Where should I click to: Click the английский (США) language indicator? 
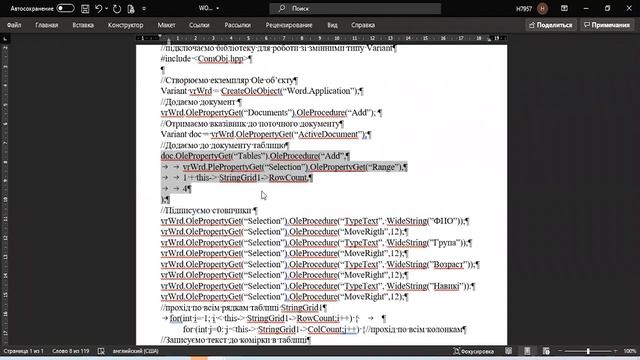pyautogui.click(x=135, y=351)
